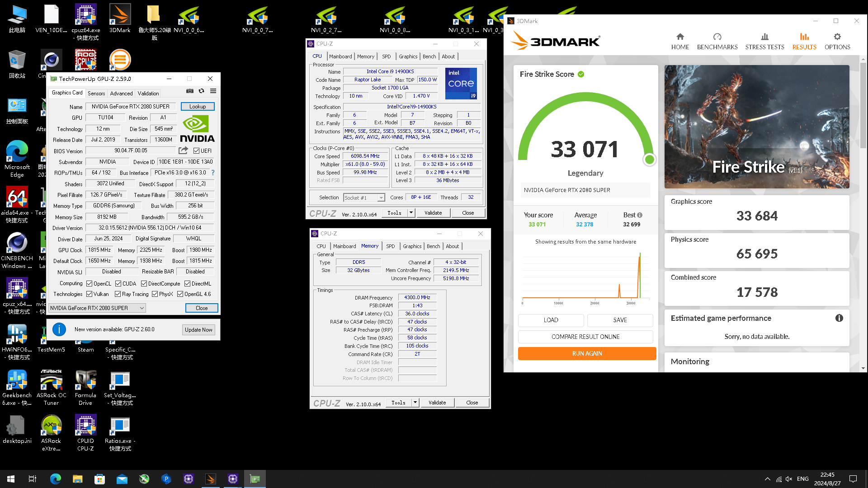Open the aida64.exe desktop shortcut

(x=17, y=205)
